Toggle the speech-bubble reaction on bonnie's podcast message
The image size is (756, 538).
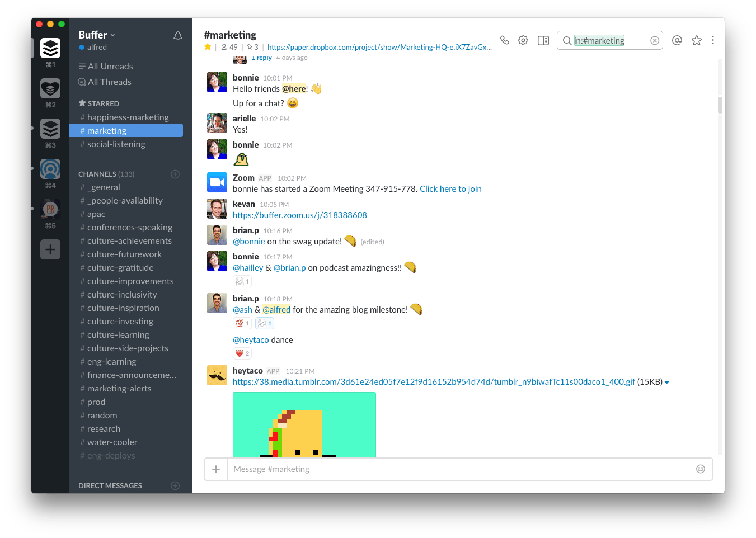coord(242,281)
